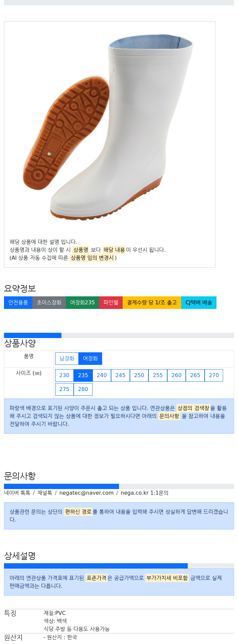Image resolution: width=238 pixels, height=644 pixels.
Task: Select size 275
Action: (x=64, y=389)
